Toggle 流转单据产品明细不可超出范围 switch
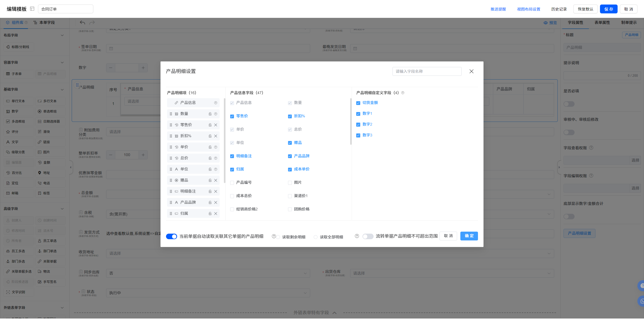 pyautogui.click(x=368, y=236)
